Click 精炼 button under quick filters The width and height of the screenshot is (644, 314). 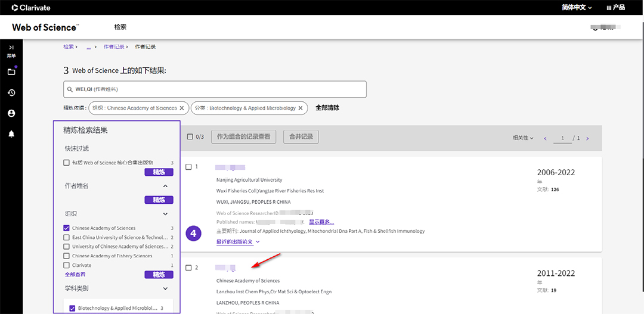(159, 172)
